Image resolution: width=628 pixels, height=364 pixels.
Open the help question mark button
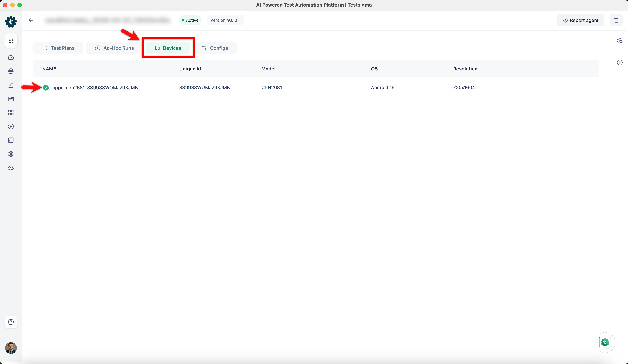click(x=11, y=322)
